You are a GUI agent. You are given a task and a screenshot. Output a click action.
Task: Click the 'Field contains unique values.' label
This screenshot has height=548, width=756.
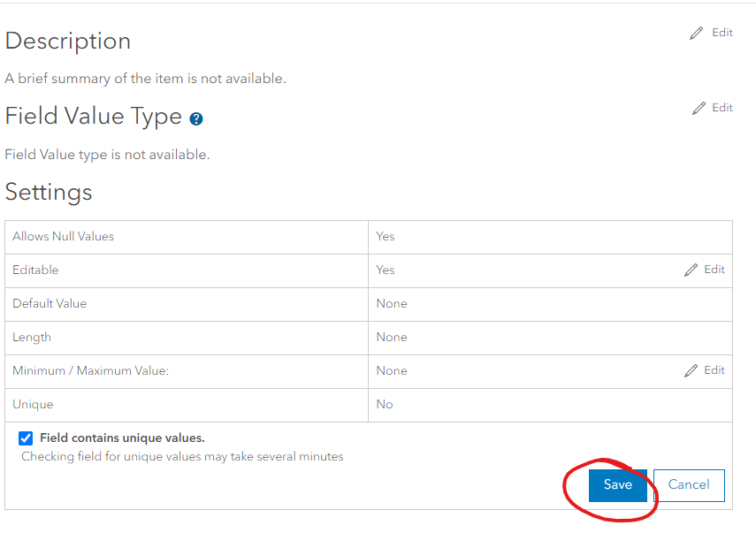(x=122, y=438)
